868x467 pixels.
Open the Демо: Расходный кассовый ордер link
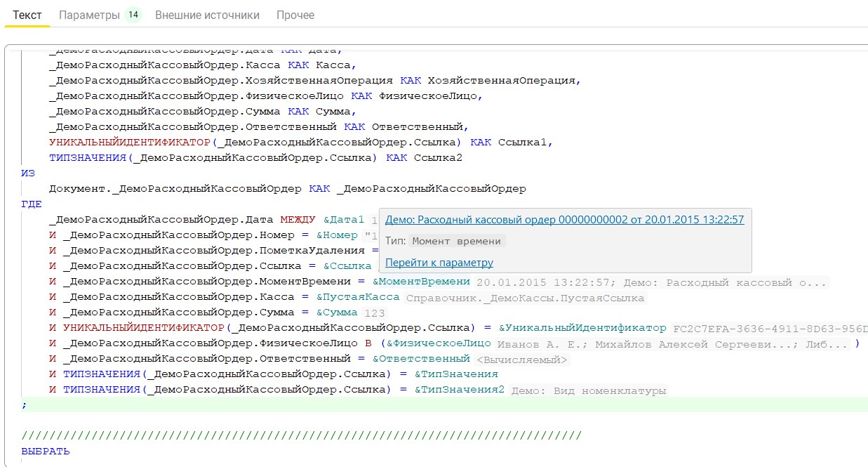564,220
